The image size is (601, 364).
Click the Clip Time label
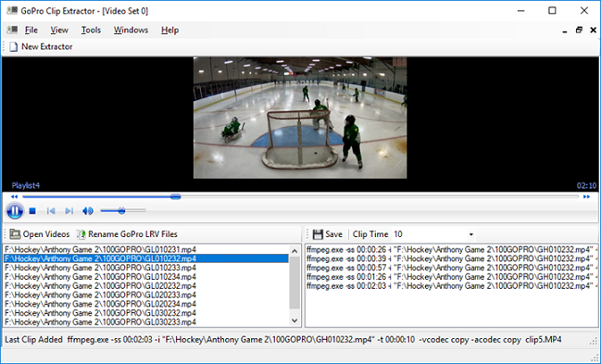[370, 234]
